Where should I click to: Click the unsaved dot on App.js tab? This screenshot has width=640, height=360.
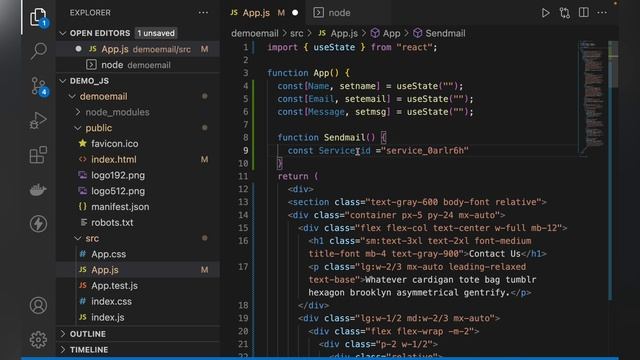[295, 13]
